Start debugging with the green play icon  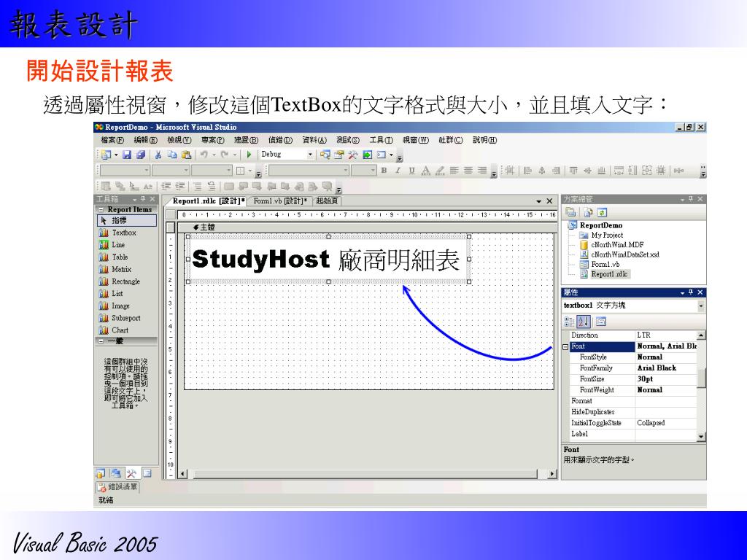[249, 155]
